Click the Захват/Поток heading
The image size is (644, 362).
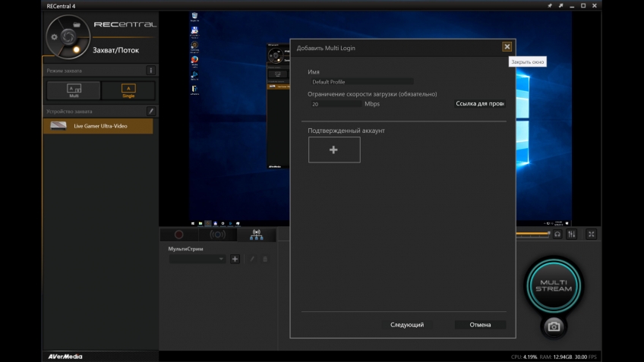click(x=115, y=50)
